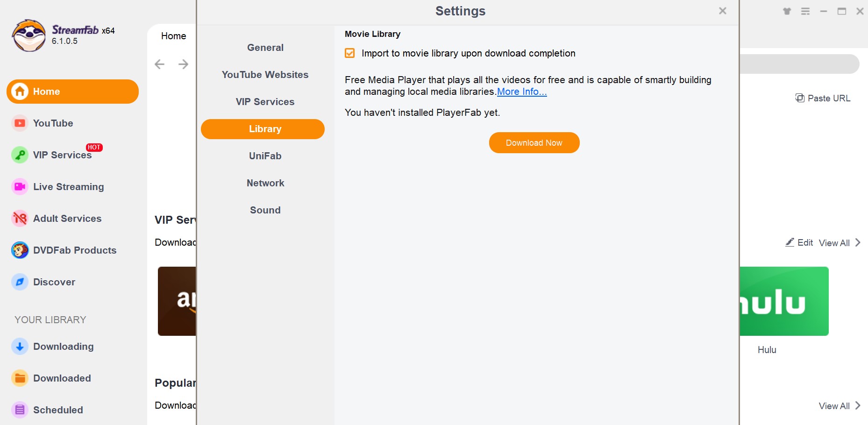Click the Home sidebar icon

pyautogui.click(x=20, y=91)
